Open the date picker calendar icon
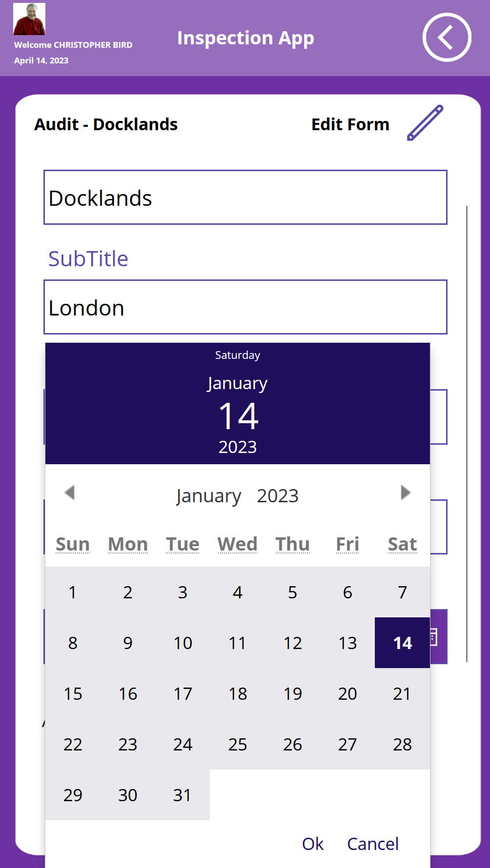The width and height of the screenshot is (490, 868). (434, 637)
